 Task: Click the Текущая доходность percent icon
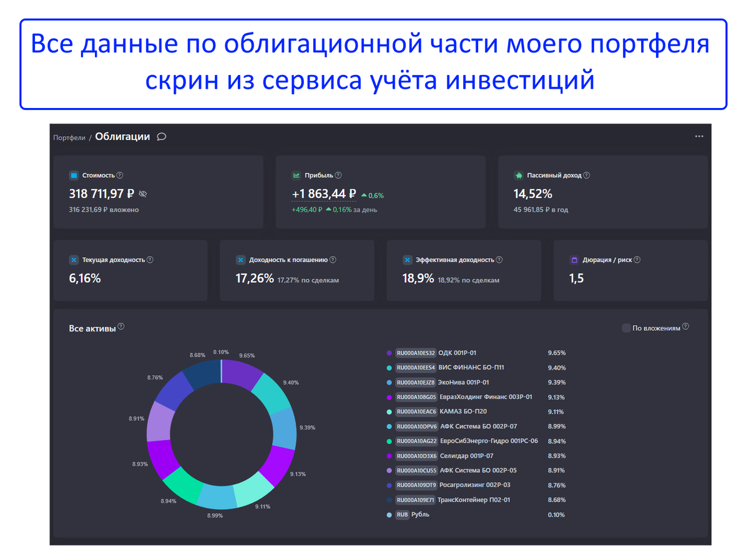point(74,260)
